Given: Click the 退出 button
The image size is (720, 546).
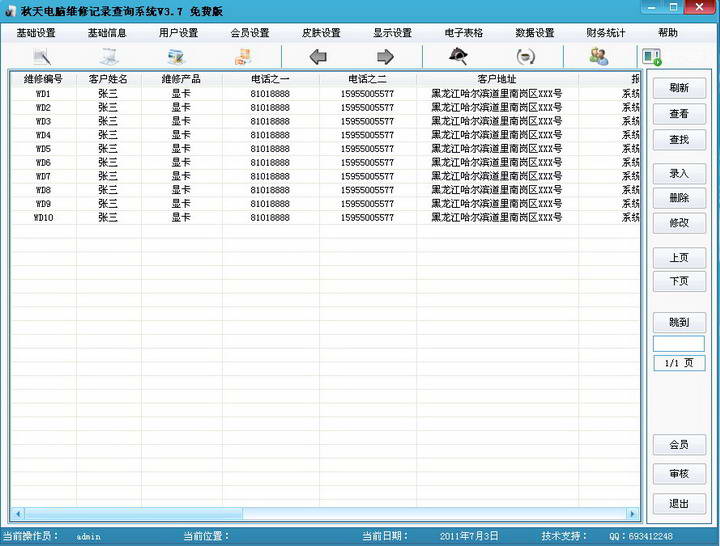Looking at the screenshot, I should point(679,504).
